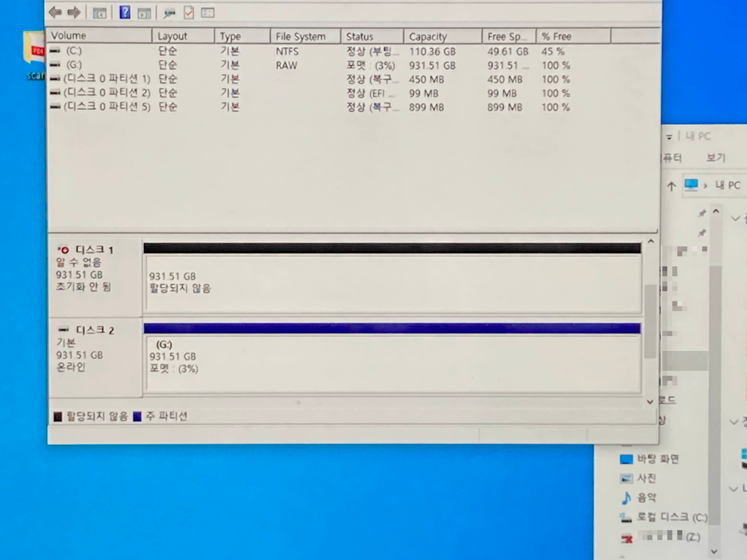Image resolution: width=747 pixels, height=560 pixels.
Task: Select Disk 0 Partition 5 row
Action: [x=107, y=107]
